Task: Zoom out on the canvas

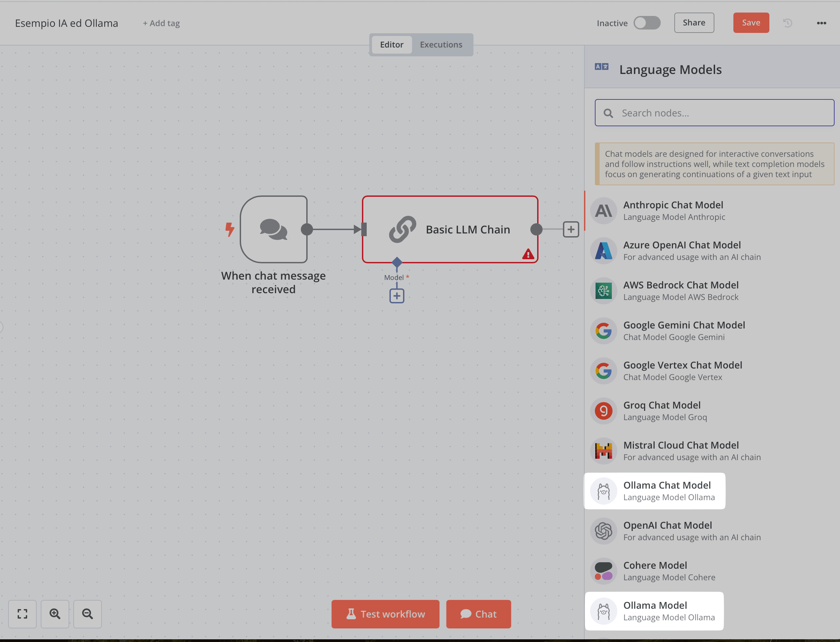Action: [88, 614]
